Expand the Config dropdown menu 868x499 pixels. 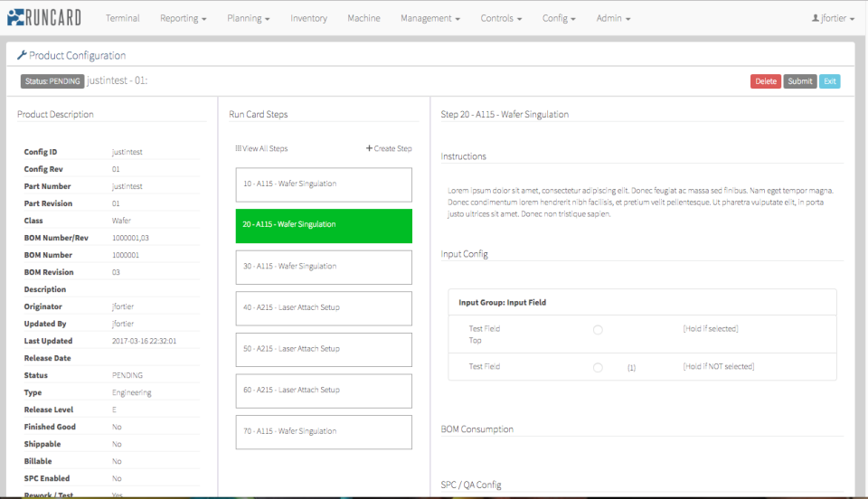(559, 18)
